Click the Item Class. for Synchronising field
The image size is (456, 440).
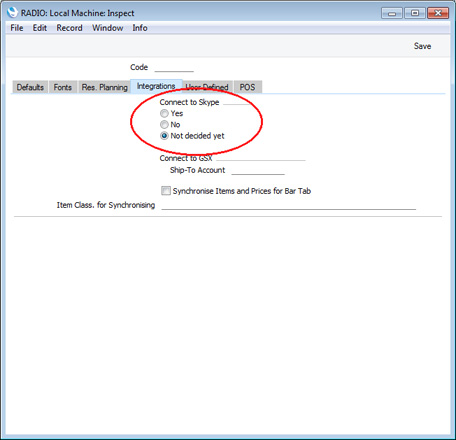(289, 205)
